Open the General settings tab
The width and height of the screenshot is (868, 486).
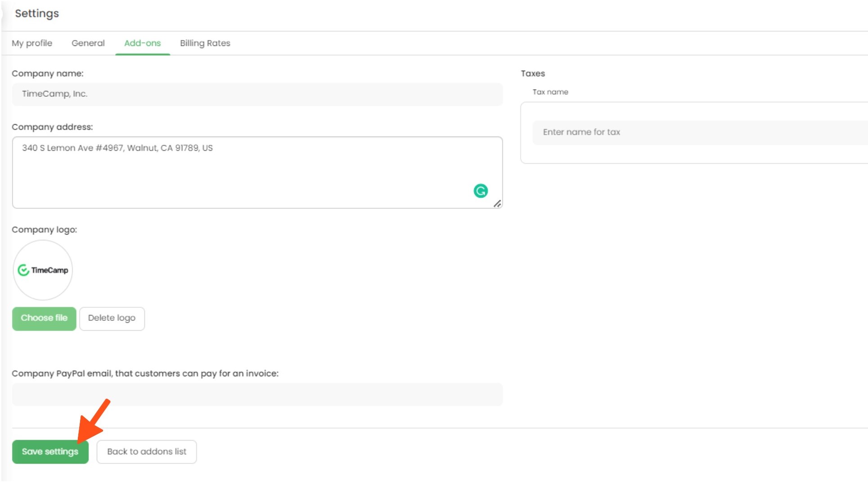click(x=88, y=43)
